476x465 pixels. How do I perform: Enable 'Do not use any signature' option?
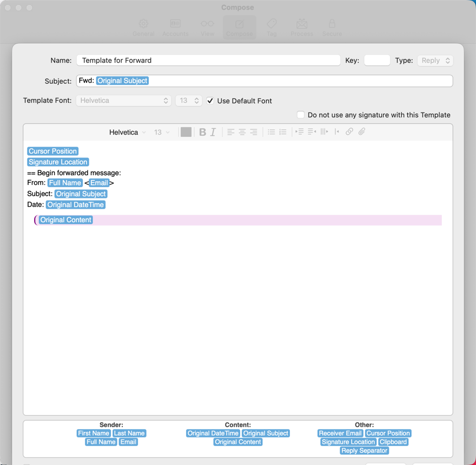301,115
